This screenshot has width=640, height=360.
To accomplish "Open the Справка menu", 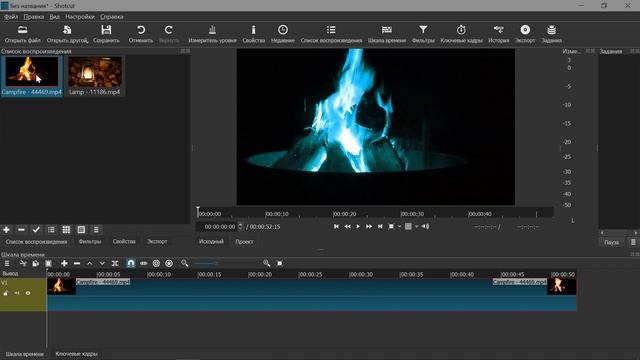I will (111, 17).
